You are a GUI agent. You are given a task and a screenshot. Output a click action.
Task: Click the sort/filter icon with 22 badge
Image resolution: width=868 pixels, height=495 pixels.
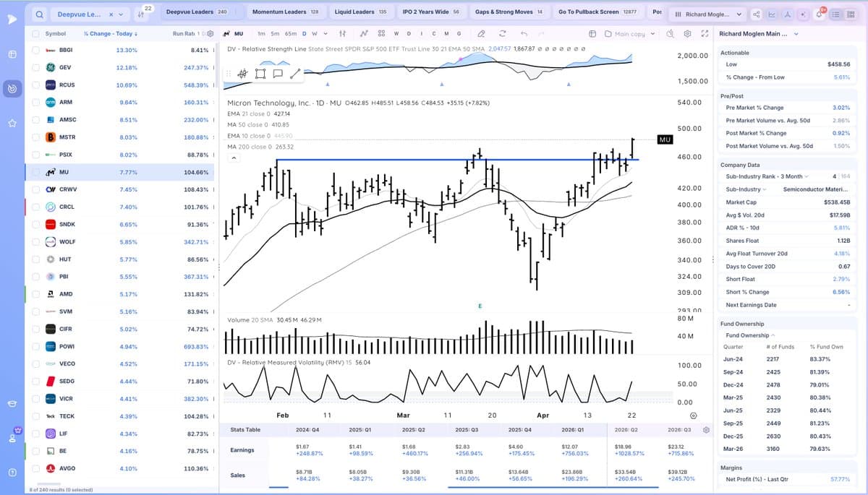pyautogui.click(x=142, y=13)
